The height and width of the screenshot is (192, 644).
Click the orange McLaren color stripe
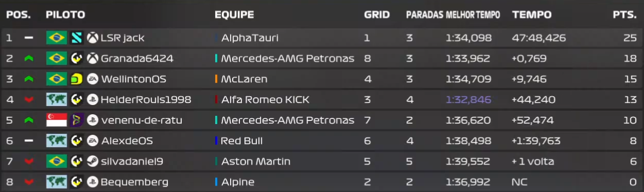coord(216,79)
